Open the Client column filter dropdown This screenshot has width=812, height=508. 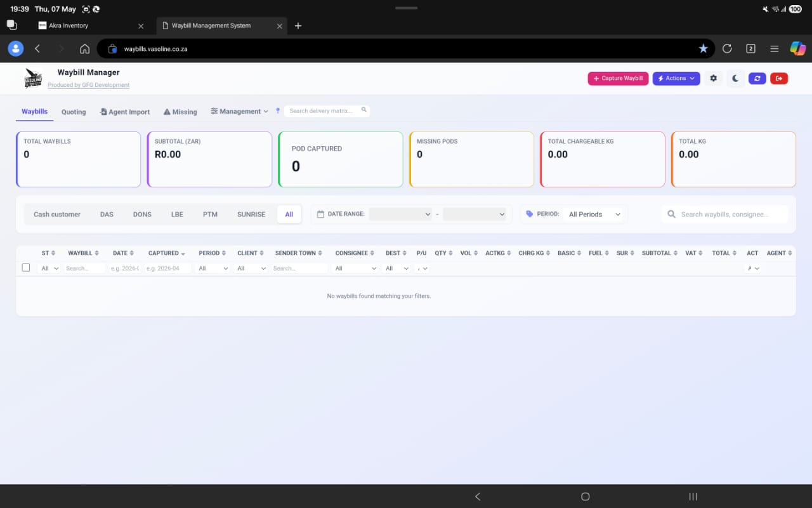pos(251,269)
